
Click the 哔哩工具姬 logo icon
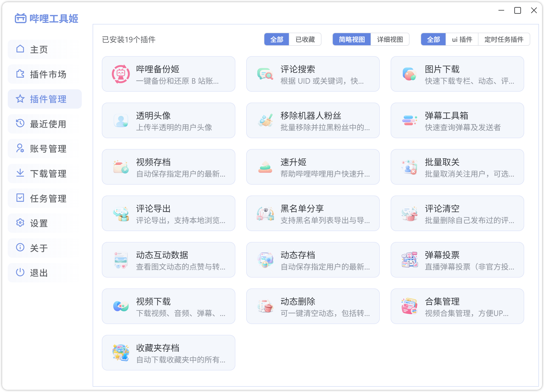coord(21,18)
